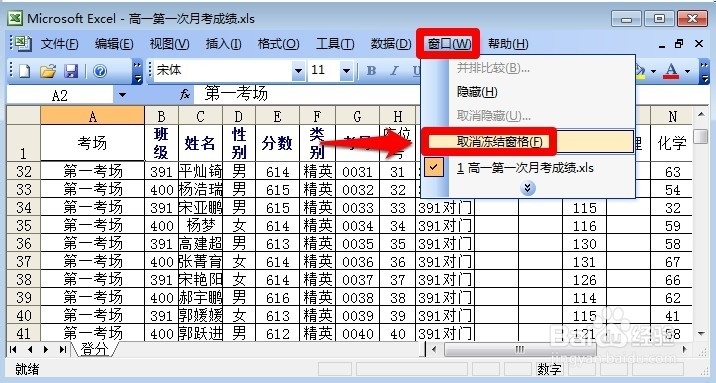
Task: Expand full Window menu chevron
Action: [528, 188]
